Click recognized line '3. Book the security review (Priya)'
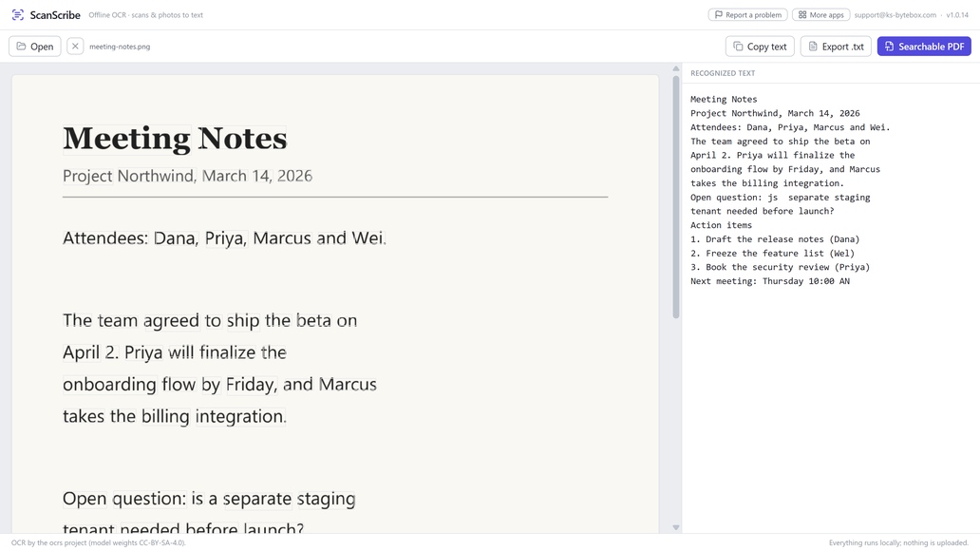 [780, 267]
